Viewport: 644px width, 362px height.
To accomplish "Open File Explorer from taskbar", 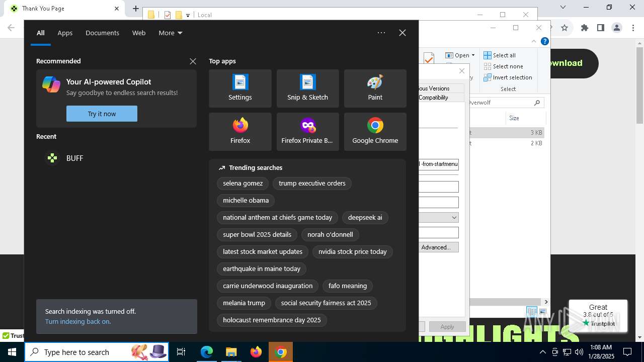I will pos(231,352).
